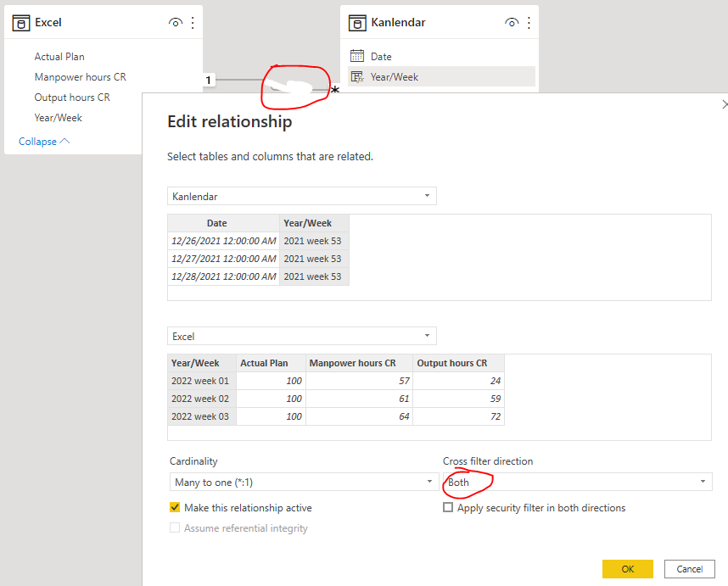Click the calendar icon beside Date field
Image resolution: width=728 pixels, height=586 pixels.
357,56
